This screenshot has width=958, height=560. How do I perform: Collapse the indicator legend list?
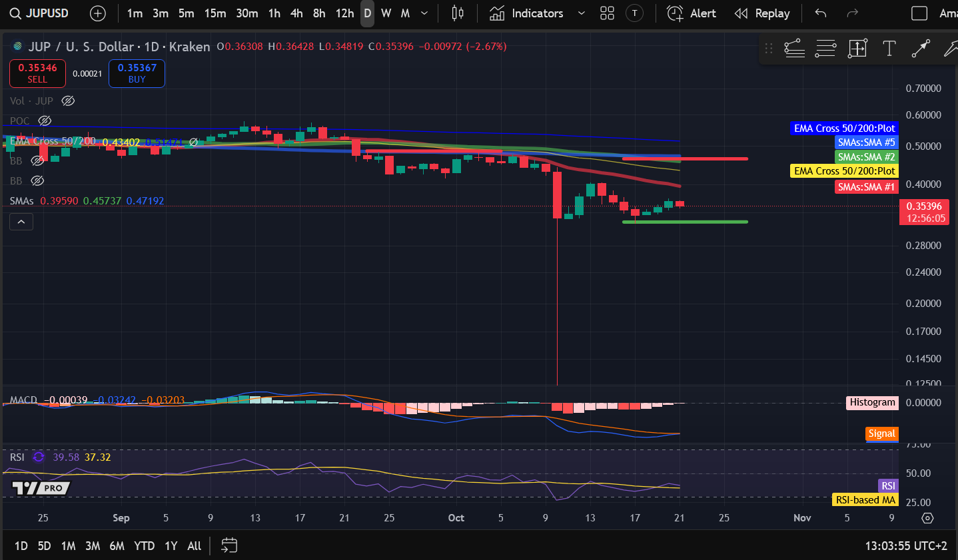(x=21, y=222)
